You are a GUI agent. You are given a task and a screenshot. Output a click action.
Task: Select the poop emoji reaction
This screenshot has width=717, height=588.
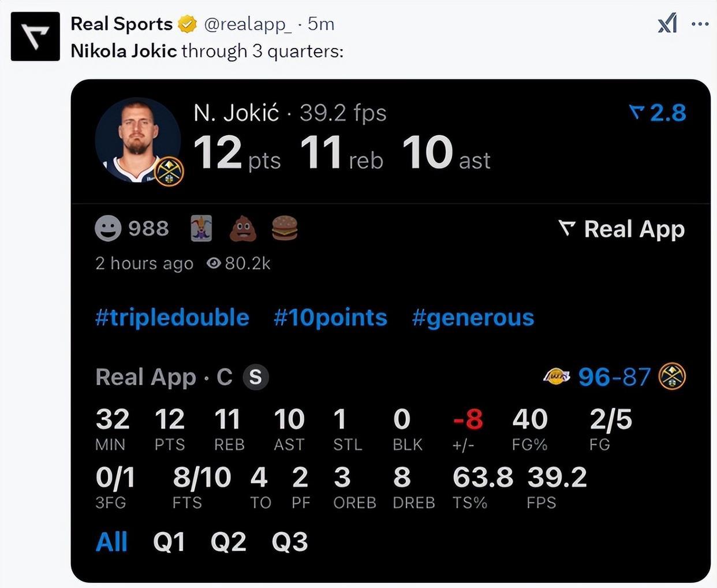[x=243, y=228]
